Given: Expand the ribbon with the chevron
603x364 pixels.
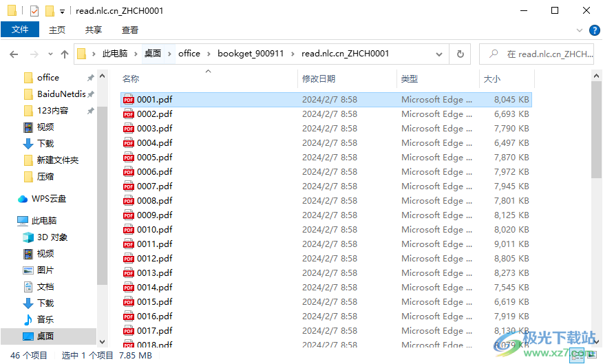Looking at the screenshot, I should [x=580, y=30].
